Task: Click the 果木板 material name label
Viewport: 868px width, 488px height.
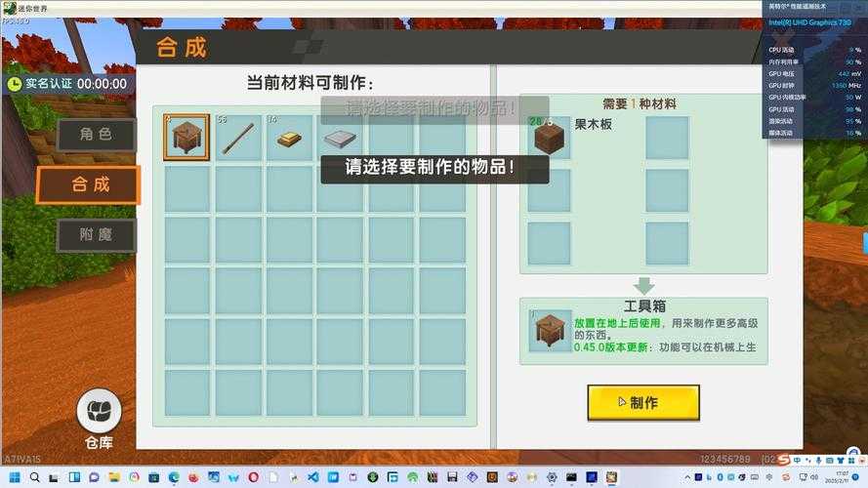Action: pos(593,125)
